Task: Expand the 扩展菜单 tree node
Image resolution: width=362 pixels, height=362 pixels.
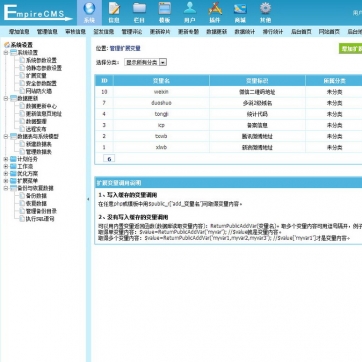Action: coord(6,181)
